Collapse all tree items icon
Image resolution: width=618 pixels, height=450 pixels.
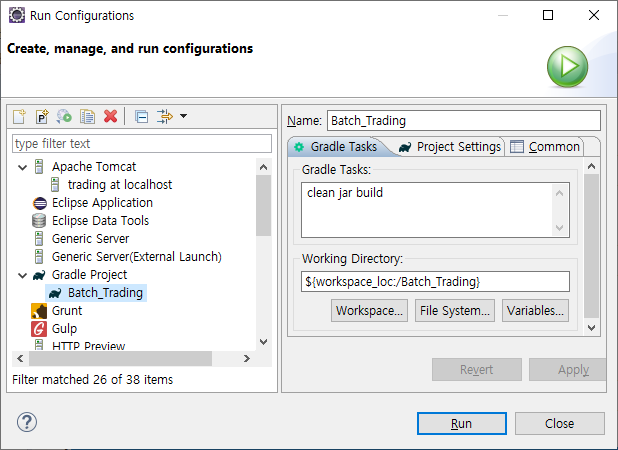(x=141, y=117)
